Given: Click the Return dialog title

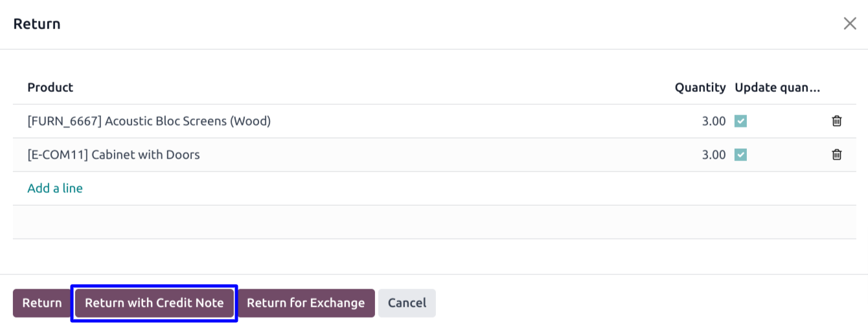Looking at the screenshot, I should click(x=37, y=24).
